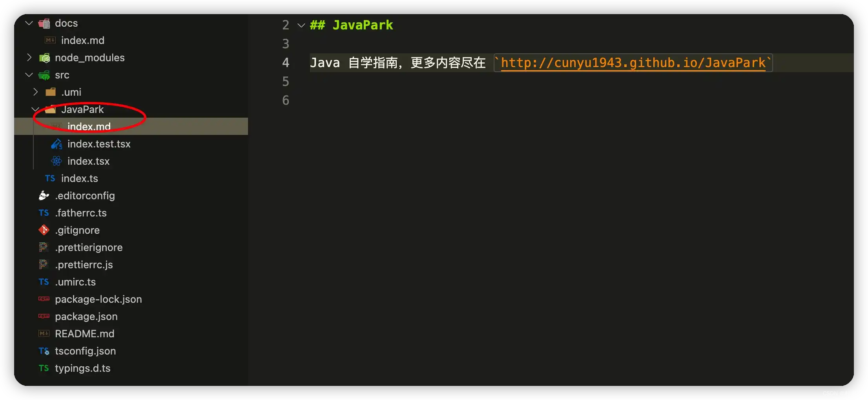This screenshot has width=868, height=400.
Task: Open the cunyu1943.github.io/JavaPark link
Action: (x=633, y=63)
